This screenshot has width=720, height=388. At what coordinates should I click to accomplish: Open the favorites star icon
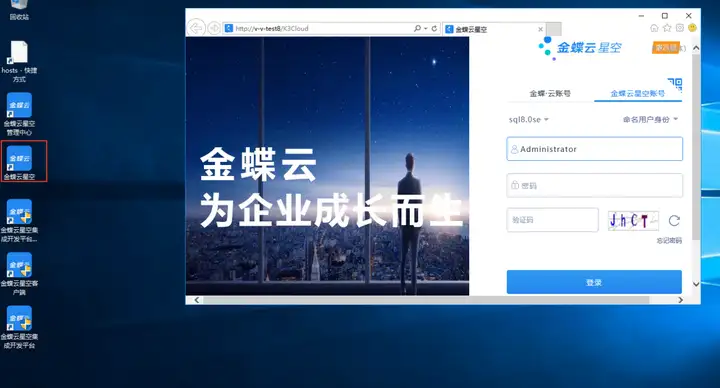click(x=667, y=28)
